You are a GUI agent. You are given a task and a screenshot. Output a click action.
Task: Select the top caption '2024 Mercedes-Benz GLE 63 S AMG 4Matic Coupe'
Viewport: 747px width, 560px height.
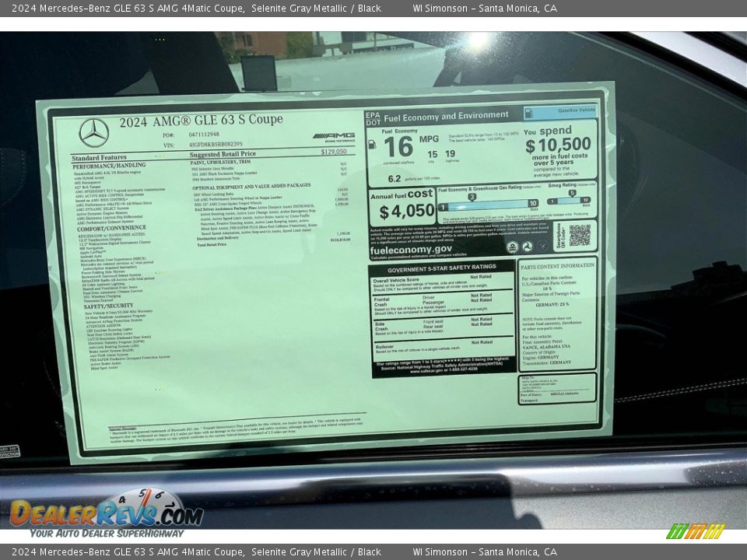coord(127,8)
